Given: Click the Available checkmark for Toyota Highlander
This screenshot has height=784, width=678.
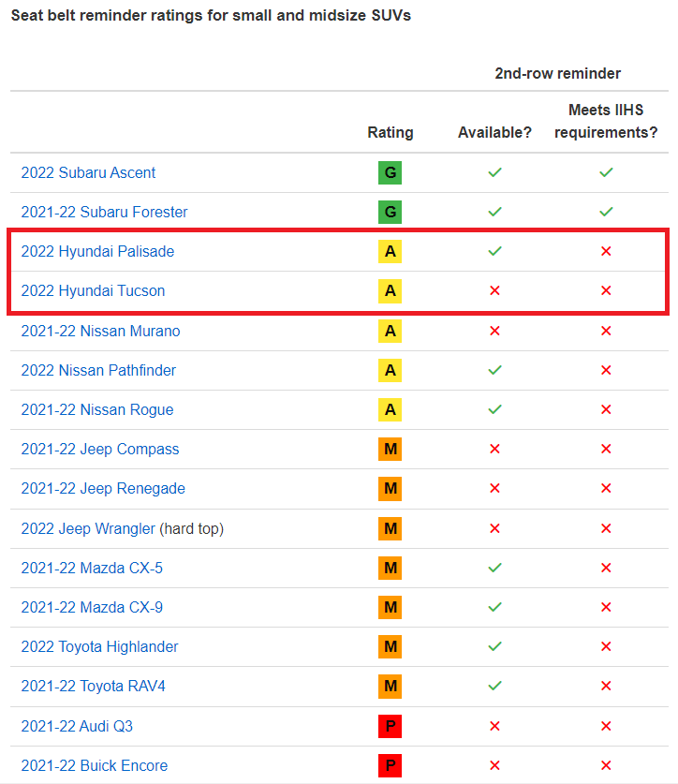Looking at the screenshot, I should (x=494, y=646).
